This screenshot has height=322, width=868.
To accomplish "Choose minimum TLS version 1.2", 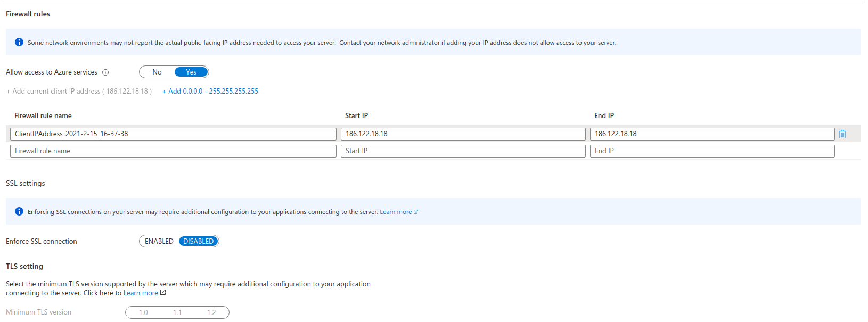I will (x=211, y=312).
